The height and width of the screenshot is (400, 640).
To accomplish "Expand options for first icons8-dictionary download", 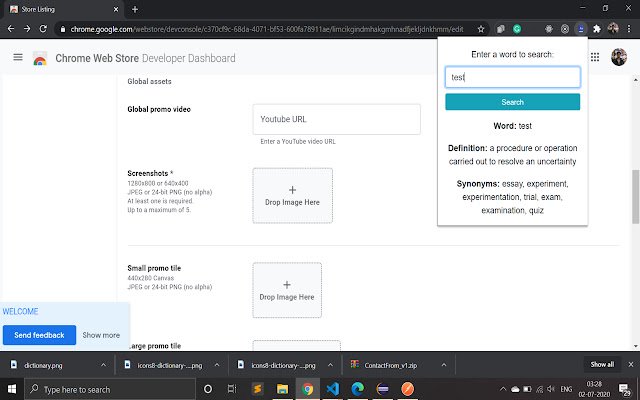I will click(x=217, y=365).
